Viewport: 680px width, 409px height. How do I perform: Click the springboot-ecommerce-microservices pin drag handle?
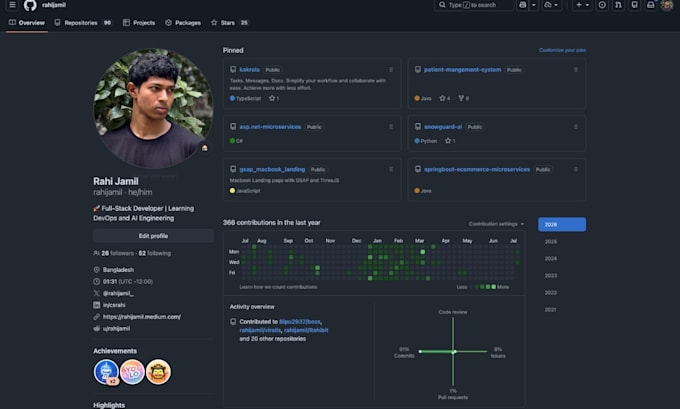tap(575, 170)
